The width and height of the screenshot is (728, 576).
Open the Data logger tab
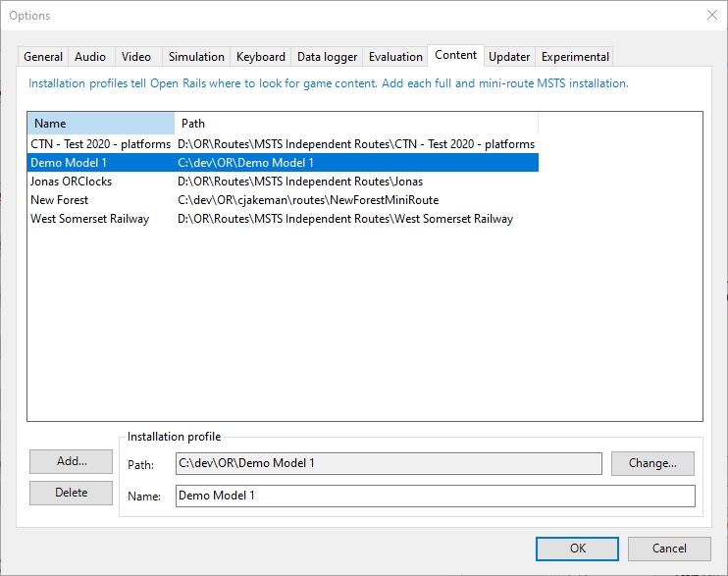point(327,57)
